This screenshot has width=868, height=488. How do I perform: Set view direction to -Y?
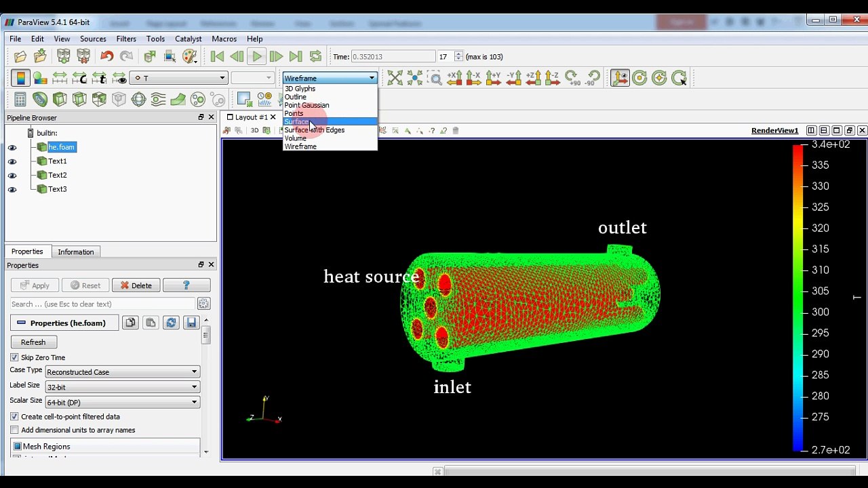coord(513,78)
